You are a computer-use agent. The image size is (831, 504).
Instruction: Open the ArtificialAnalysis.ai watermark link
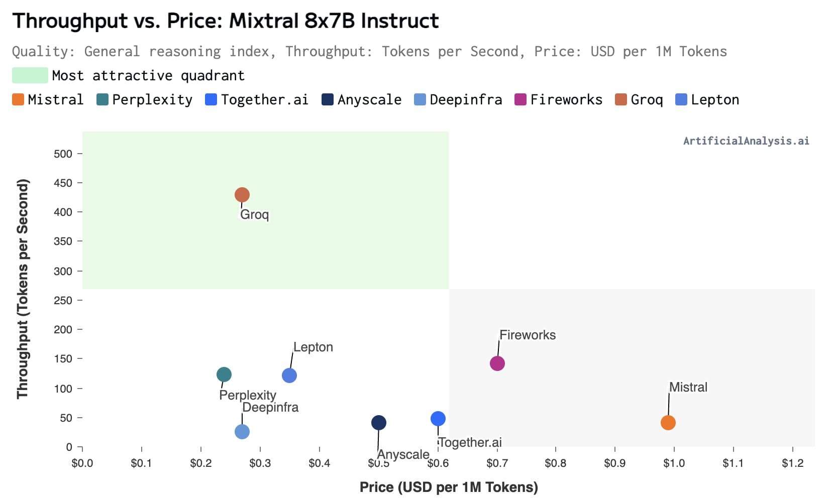pos(746,141)
